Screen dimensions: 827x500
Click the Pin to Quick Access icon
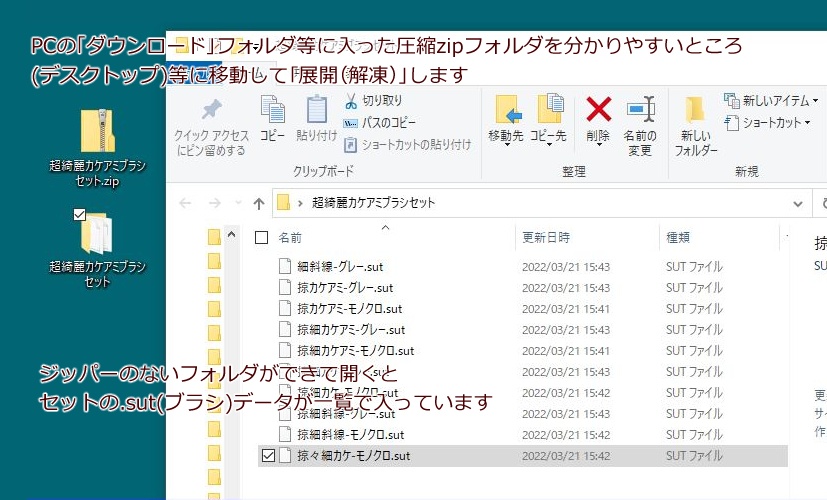(x=211, y=110)
